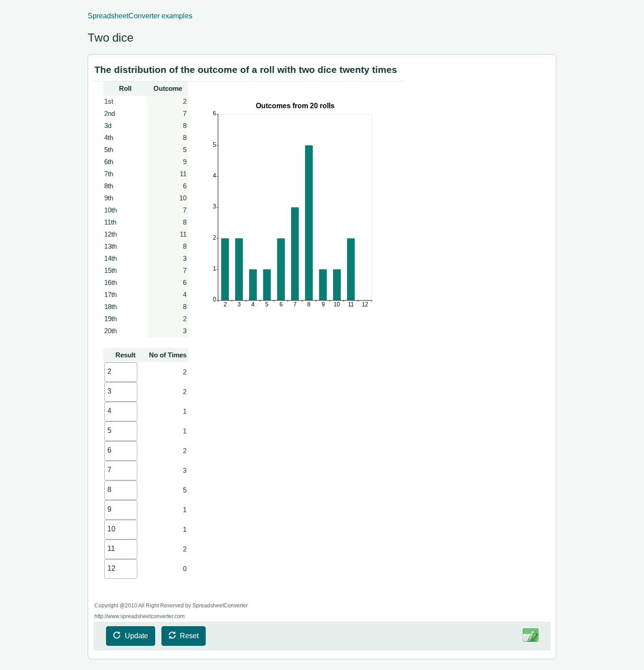Viewport: 644px width, 670px height.
Task: Focus the Result input containing 12
Action: coord(121,569)
